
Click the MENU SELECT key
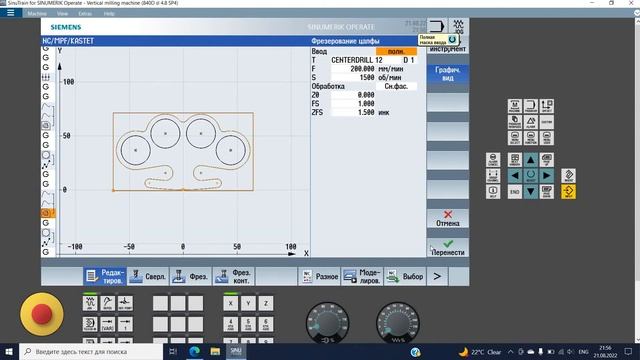coord(515,138)
